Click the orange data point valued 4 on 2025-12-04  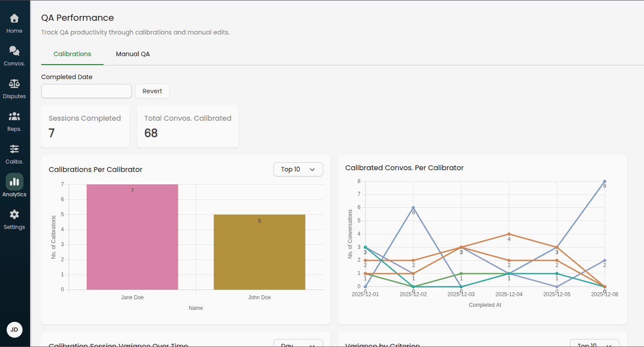(509, 234)
